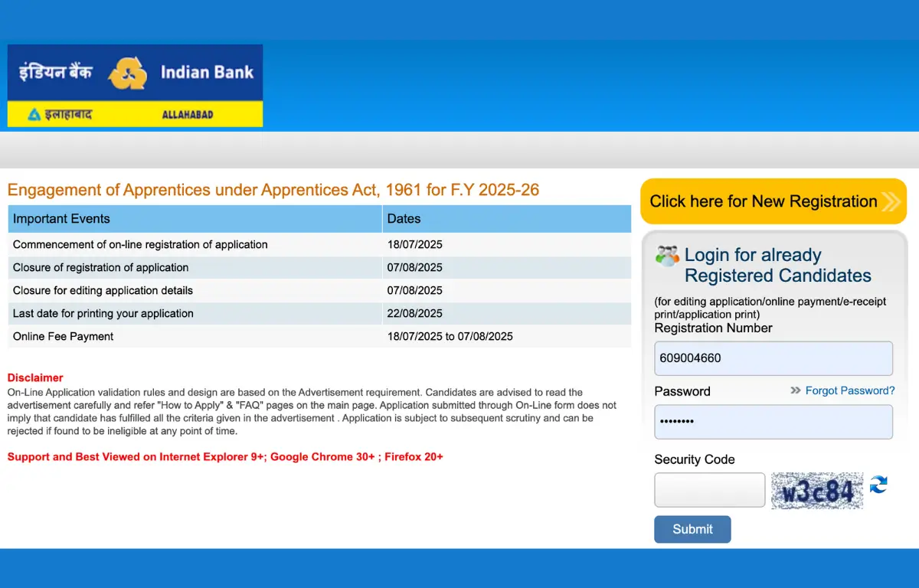Viewport: 919px width, 588px height.
Task: Open Click here for New Registration
Action: (x=763, y=201)
